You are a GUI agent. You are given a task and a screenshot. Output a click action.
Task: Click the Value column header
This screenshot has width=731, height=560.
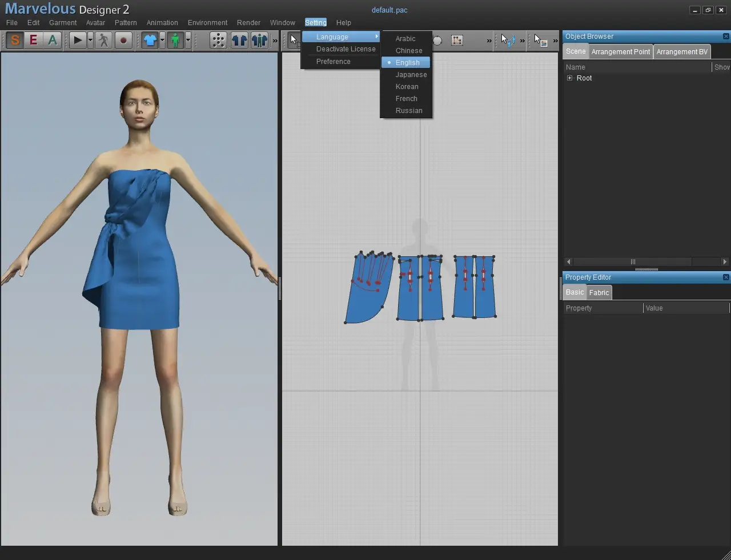click(686, 308)
